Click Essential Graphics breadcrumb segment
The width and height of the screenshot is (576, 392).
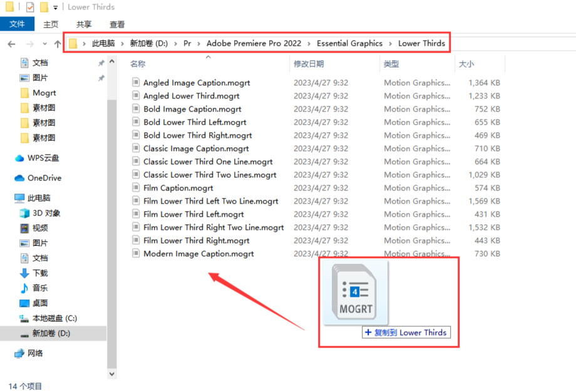[349, 43]
